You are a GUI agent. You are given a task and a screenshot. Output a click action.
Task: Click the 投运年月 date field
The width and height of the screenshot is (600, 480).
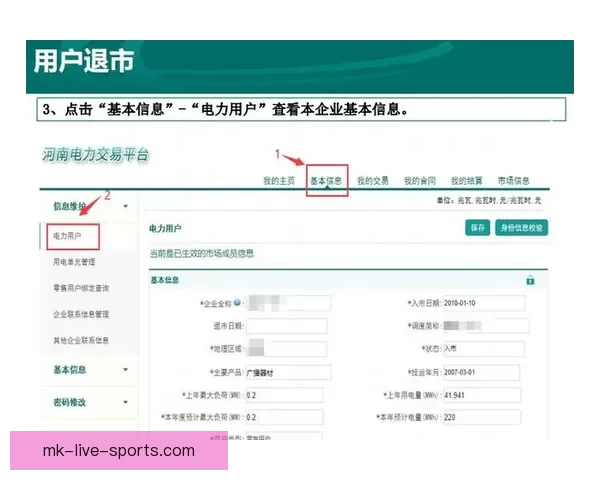(x=481, y=372)
